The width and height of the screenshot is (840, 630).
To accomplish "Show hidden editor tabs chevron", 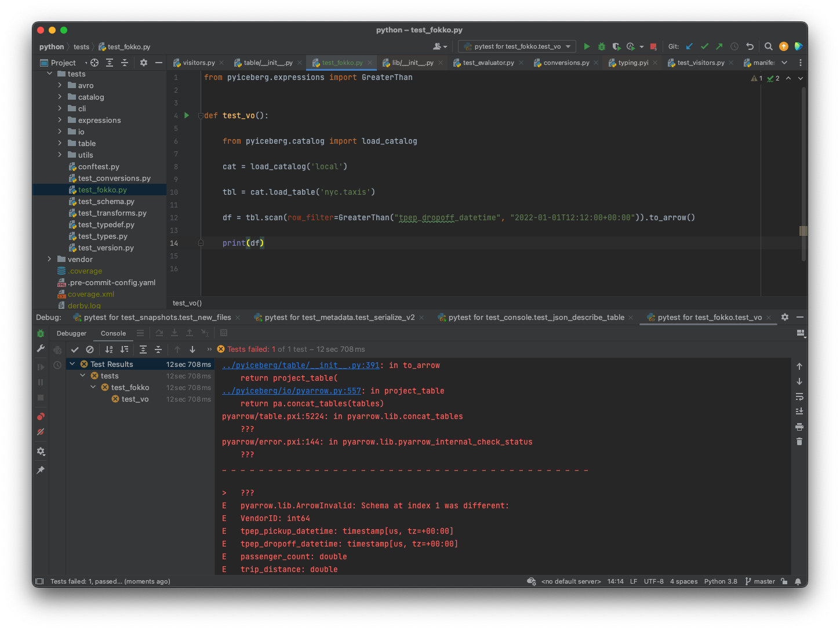I will (x=784, y=63).
